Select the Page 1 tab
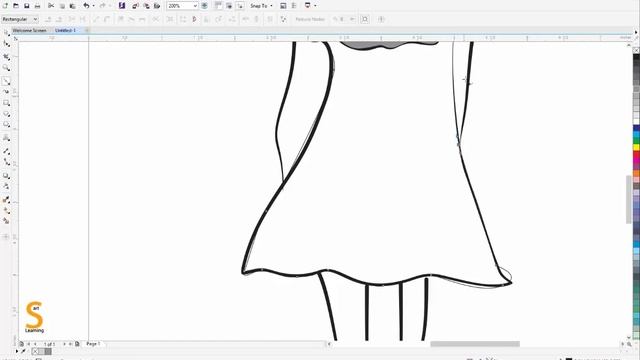640x360 pixels. click(93, 344)
